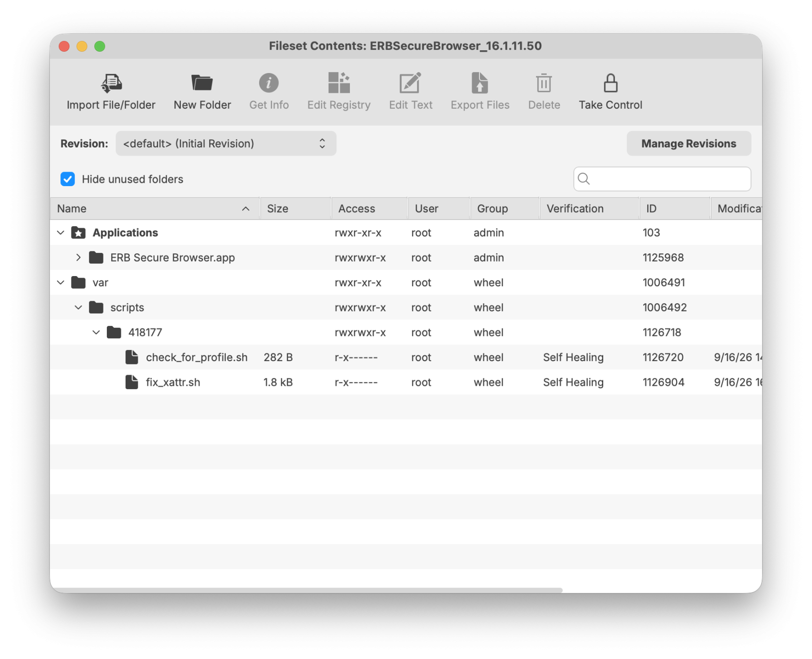Click the Applications starred folder icon
The height and width of the screenshot is (659, 812).
78,233
